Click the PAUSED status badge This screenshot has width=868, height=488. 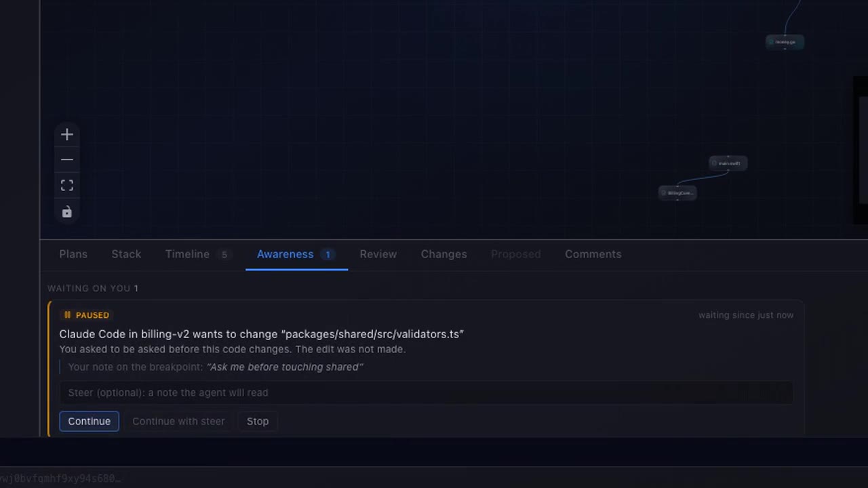tap(86, 315)
